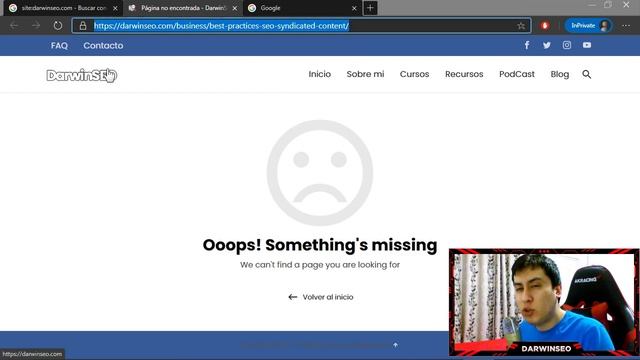Click the DarwinSEO logo
The width and height of the screenshot is (640, 360).
pos(82,75)
